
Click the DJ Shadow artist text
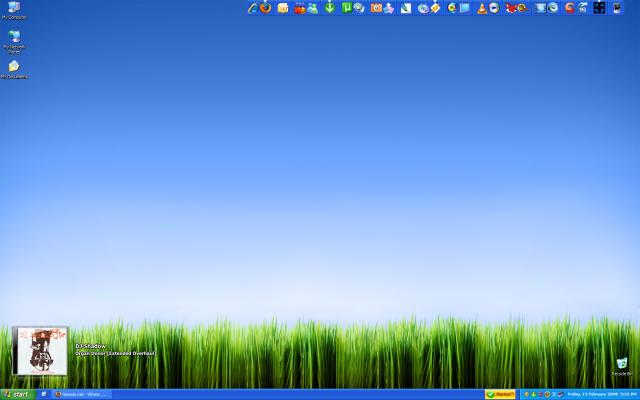[x=91, y=346]
